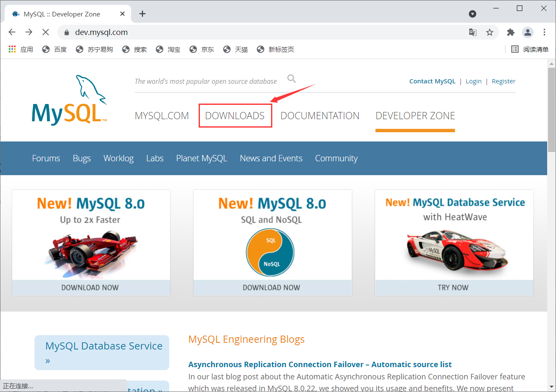Open a new tab with plus icon
Screen dimensions: 556x392
pos(142,14)
